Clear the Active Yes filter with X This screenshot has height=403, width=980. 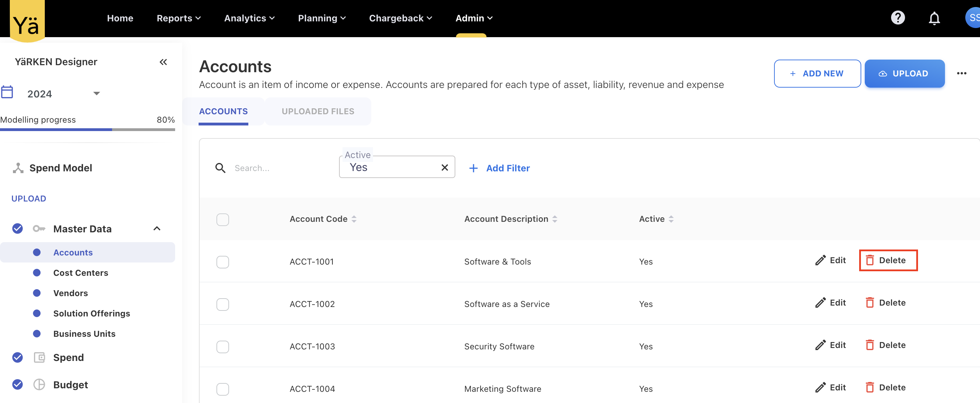pyautogui.click(x=444, y=168)
